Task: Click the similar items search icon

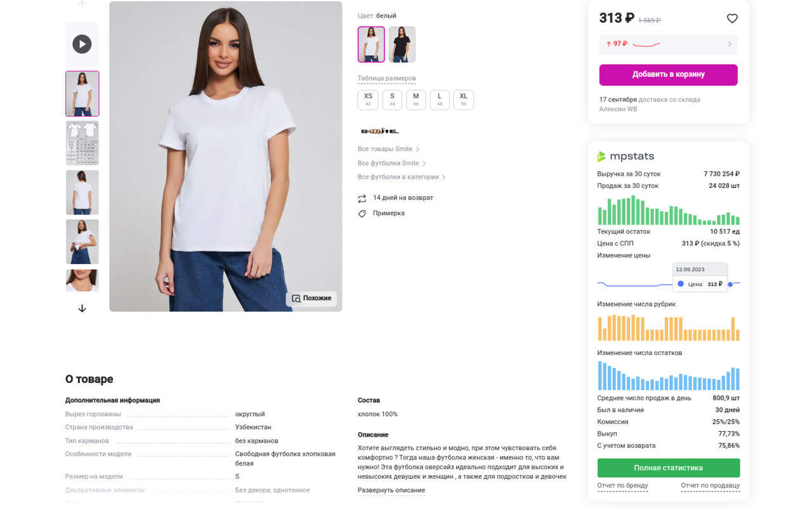Action: (x=296, y=298)
